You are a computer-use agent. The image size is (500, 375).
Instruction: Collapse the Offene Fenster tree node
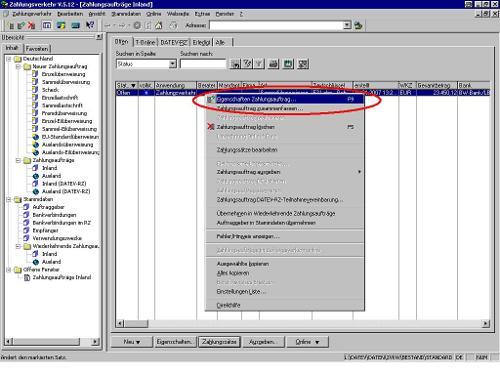(x=9, y=270)
